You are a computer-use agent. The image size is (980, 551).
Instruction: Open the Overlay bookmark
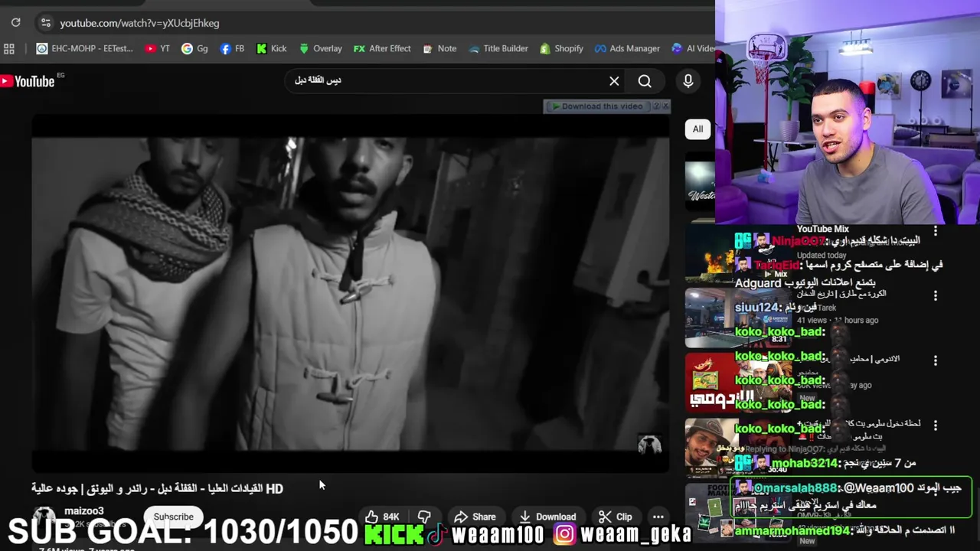(x=320, y=49)
